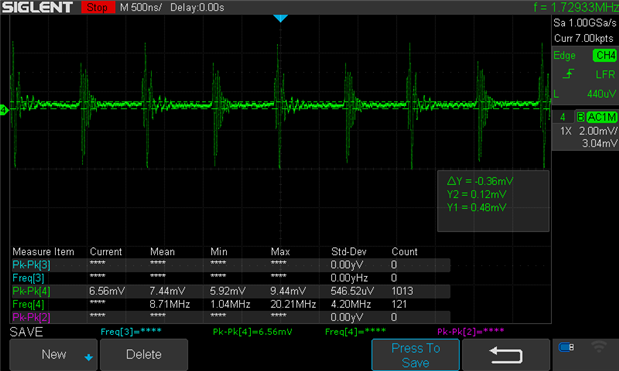
Task: Click the Stop run status indicator
Action: pyautogui.click(x=98, y=7)
